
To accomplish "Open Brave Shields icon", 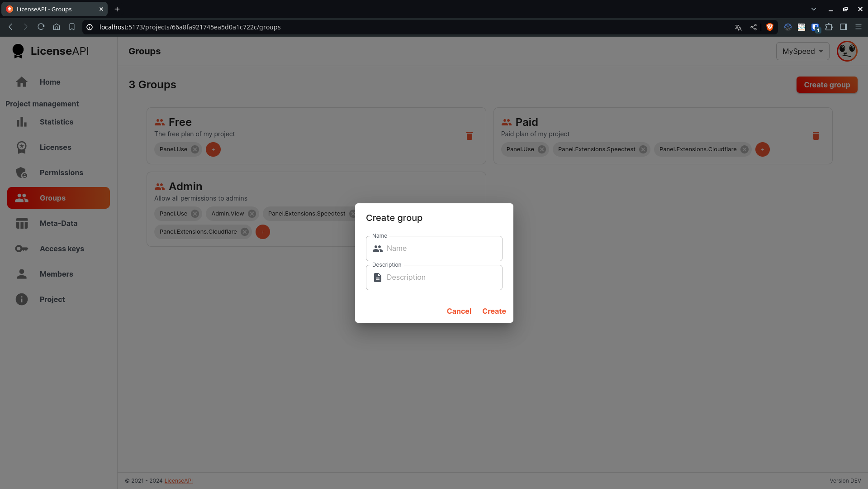I will (x=770, y=27).
